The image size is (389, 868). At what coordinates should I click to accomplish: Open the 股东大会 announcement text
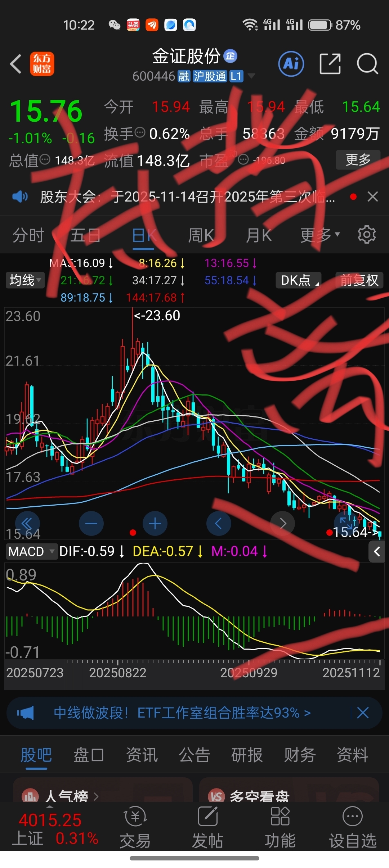[187, 196]
